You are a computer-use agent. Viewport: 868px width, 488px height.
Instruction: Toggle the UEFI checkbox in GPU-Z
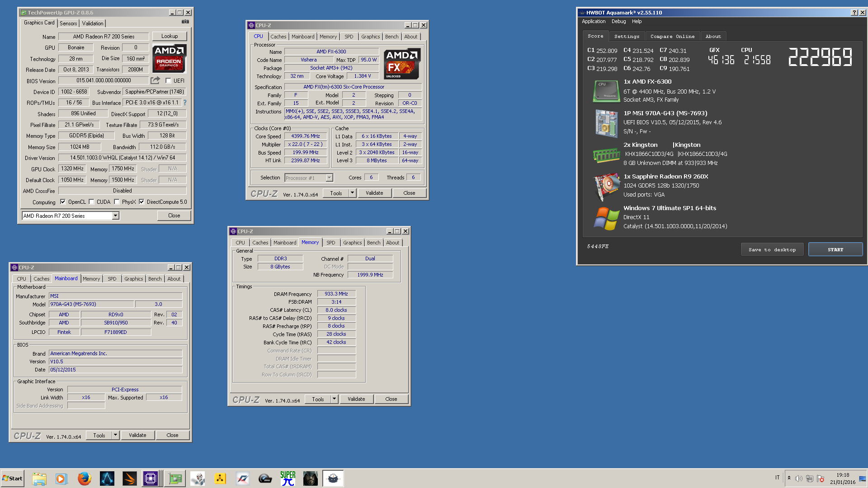pos(168,81)
